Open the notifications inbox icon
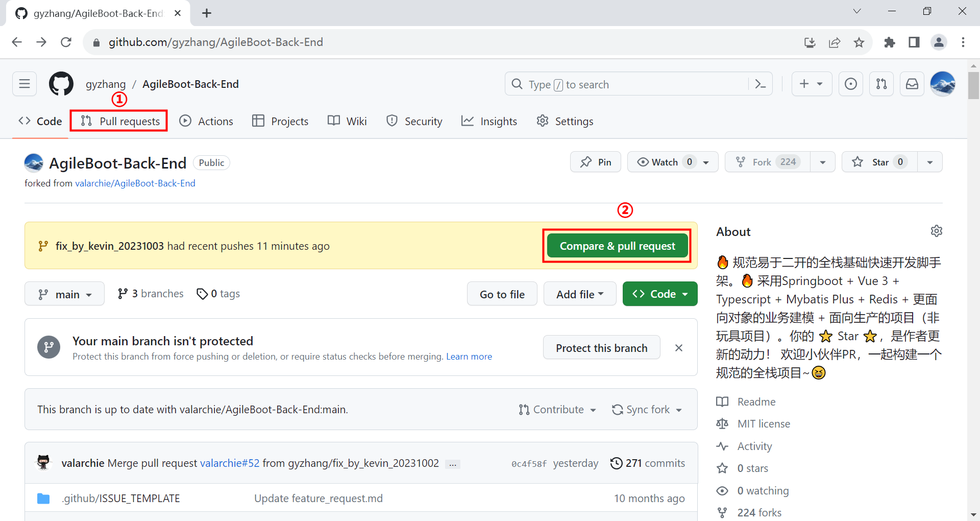This screenshot has width=980, height=521. pyautogui.click(x=912, y=84)
